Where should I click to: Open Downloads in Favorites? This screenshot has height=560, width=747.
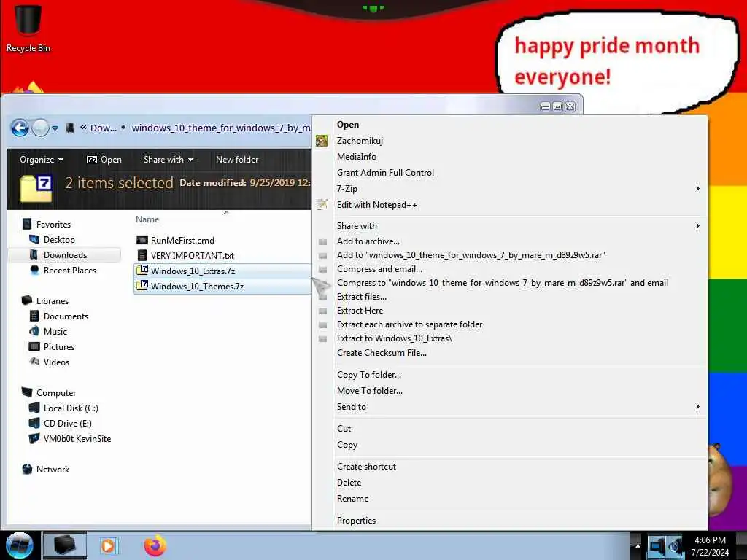pos(65,254)
